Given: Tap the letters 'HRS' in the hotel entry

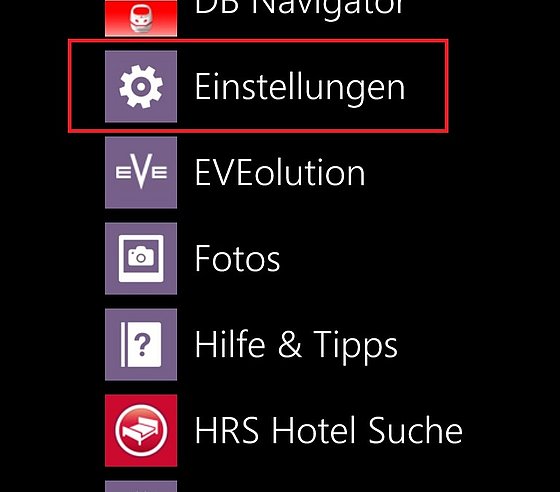Looking at the screenshot, I should tap(227, 431).
